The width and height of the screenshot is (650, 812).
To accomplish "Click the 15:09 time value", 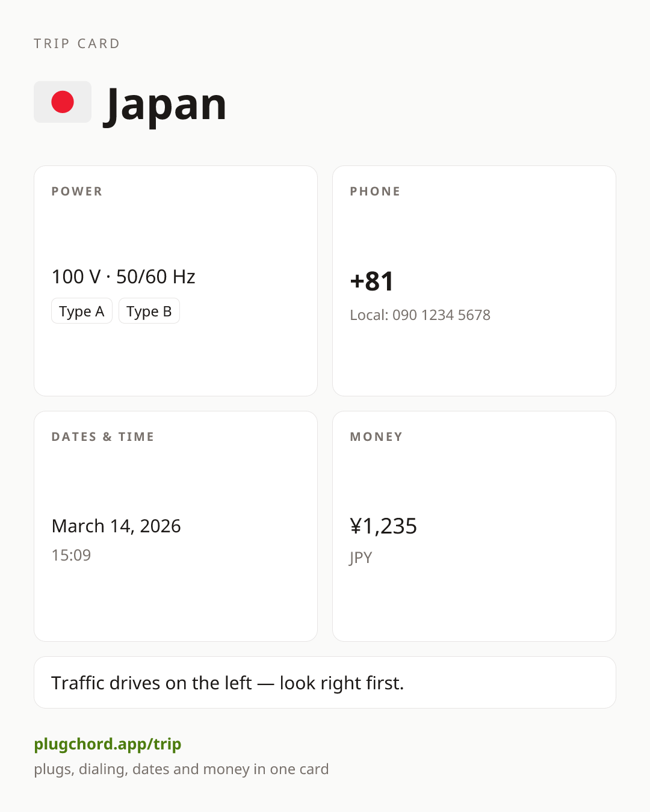I will (x=71, y=555).
